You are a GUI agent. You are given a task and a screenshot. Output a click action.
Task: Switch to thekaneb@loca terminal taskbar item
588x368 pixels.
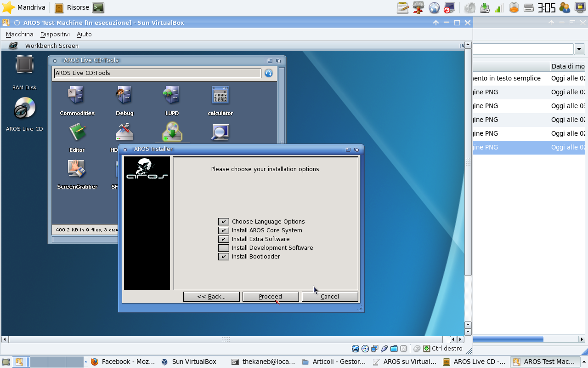coord(263,362)
